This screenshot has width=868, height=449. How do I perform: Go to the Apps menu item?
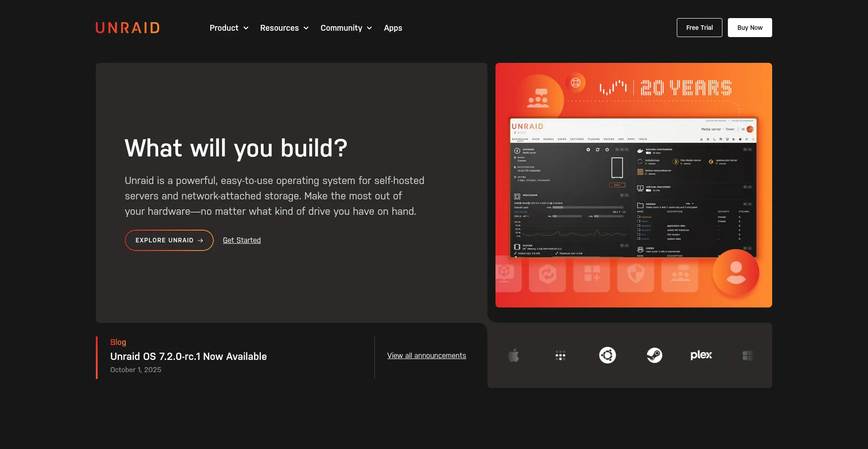393,28
